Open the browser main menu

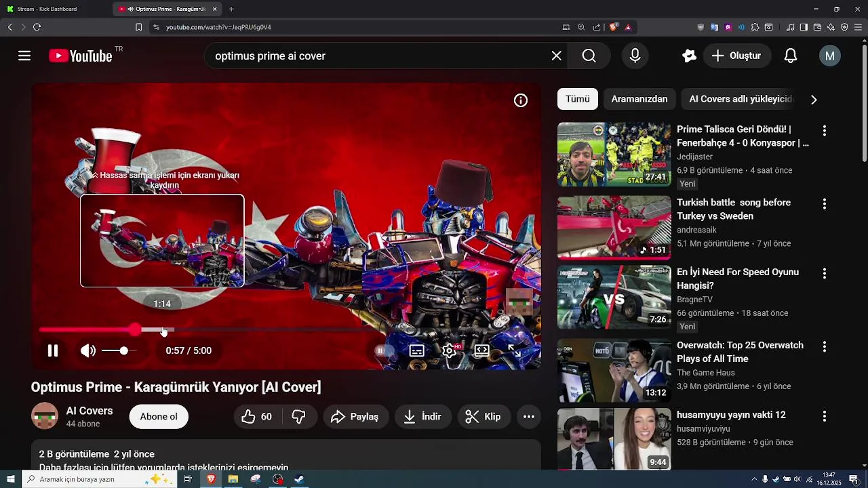coord(858,27)
